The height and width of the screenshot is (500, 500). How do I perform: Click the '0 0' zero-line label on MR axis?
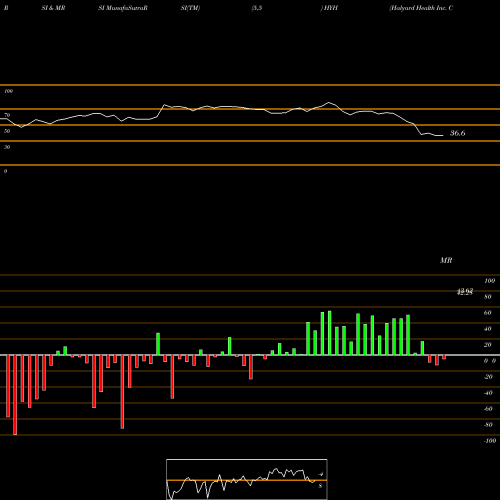pyautogui.click(x=490, y=361)
